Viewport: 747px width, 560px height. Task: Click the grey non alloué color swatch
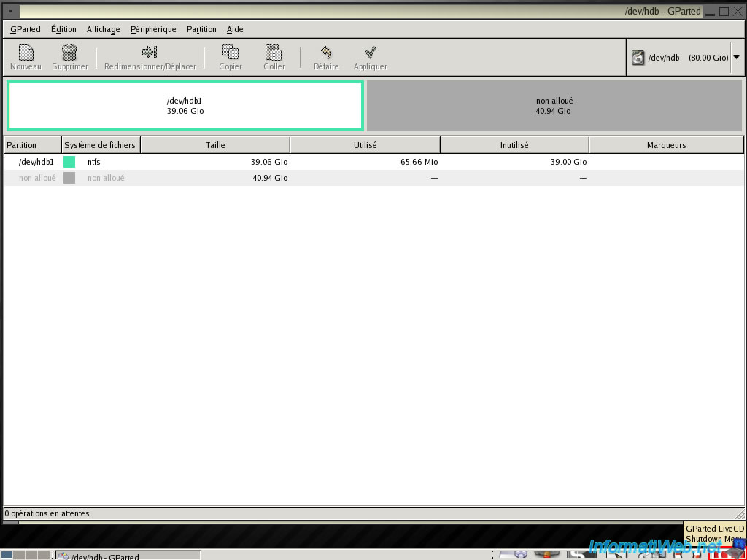tap(69, 178)
